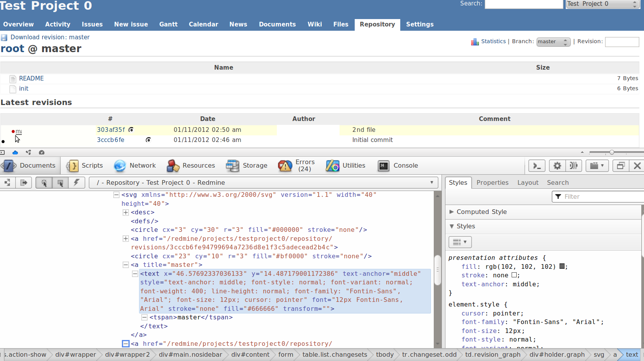This screenshot has height=361, width=644.
Task: Click the Redmine Search field
Action: (x=524, y=4)
